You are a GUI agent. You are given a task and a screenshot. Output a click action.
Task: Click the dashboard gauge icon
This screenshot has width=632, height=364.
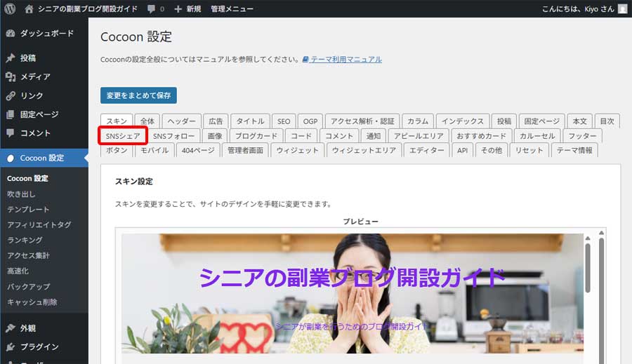(x=11, y=34)
